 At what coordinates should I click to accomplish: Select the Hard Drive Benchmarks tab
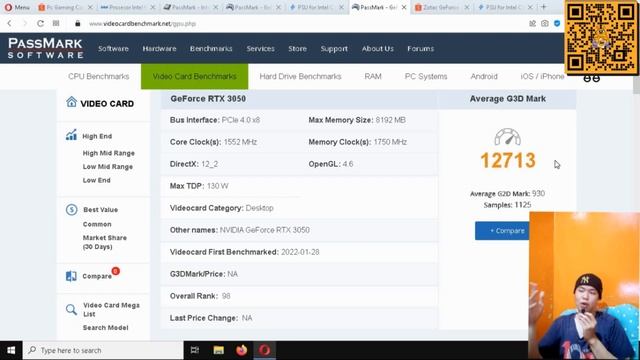[300, 76]
